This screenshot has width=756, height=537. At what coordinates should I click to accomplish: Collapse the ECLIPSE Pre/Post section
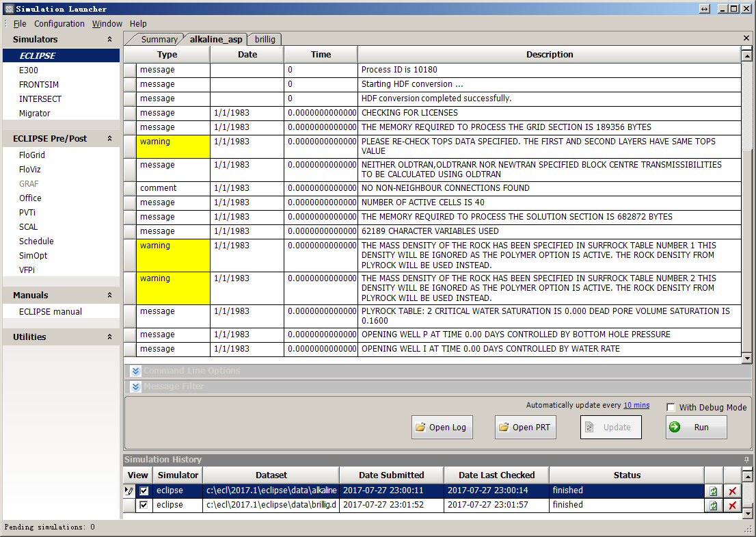109,138
